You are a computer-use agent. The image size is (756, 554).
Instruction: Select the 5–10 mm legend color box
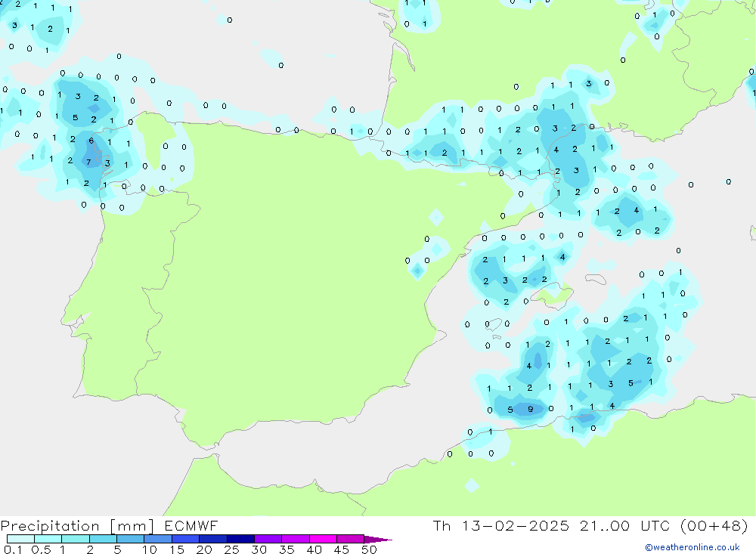(131, 539)
